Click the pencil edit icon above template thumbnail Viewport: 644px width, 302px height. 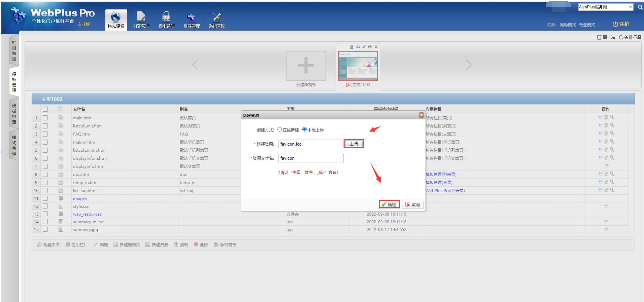tap(364, 47)
